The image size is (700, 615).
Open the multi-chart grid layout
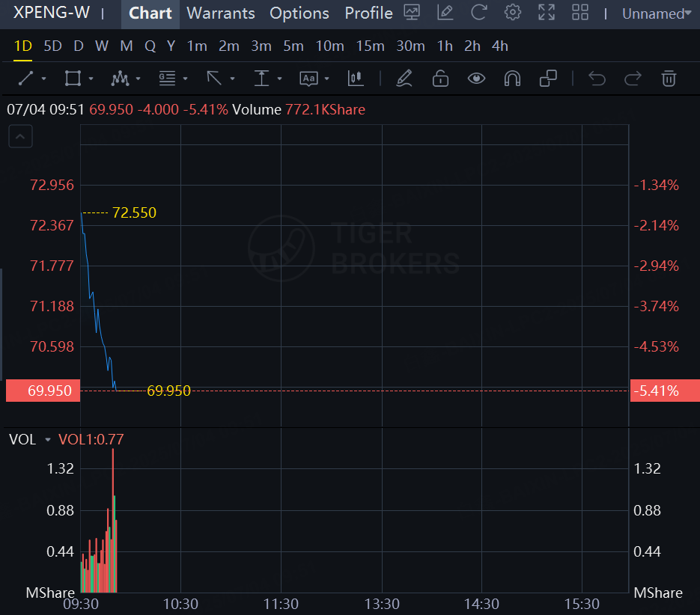(580, 13)
